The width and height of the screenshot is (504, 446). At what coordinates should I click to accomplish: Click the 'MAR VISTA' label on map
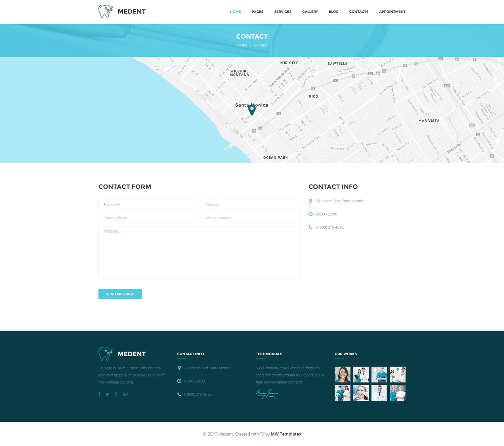tap(429, 121)
